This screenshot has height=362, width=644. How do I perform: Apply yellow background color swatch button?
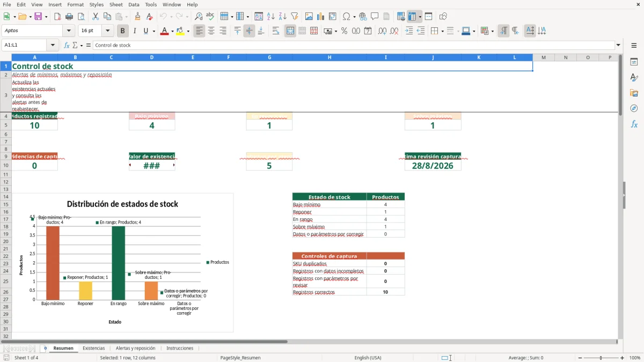tap(180, 31)
